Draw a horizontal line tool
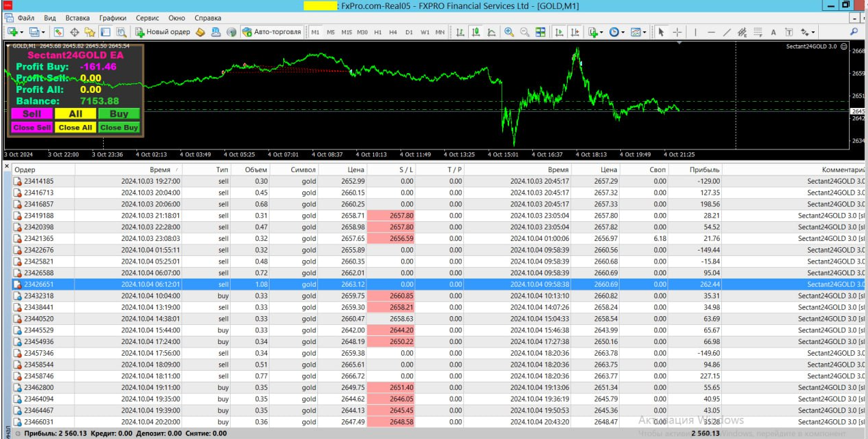The width and height of the screenshot is (868, 439). [711, 32]
